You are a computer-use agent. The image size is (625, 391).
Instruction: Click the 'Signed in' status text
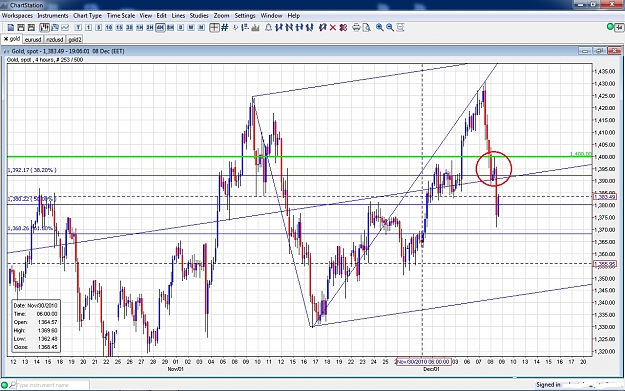coord(548,385)
